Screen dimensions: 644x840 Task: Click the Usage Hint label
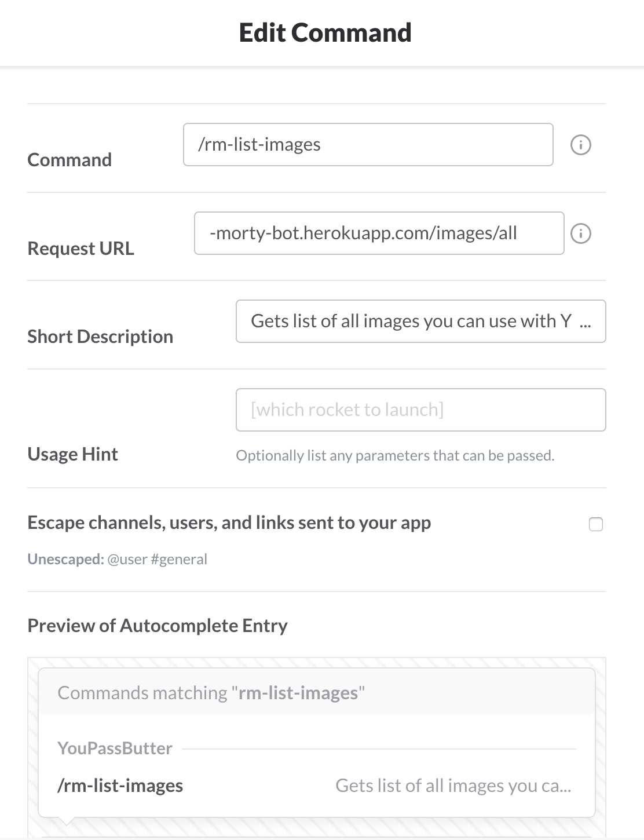point(73,454)
